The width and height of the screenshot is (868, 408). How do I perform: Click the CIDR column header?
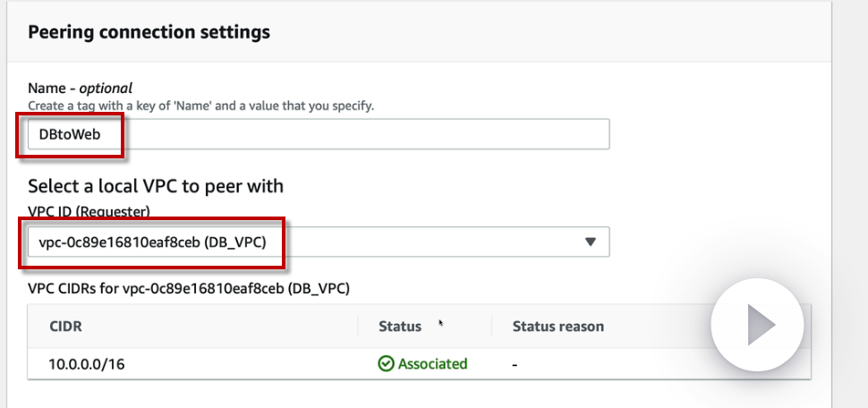tap(66, 327)
